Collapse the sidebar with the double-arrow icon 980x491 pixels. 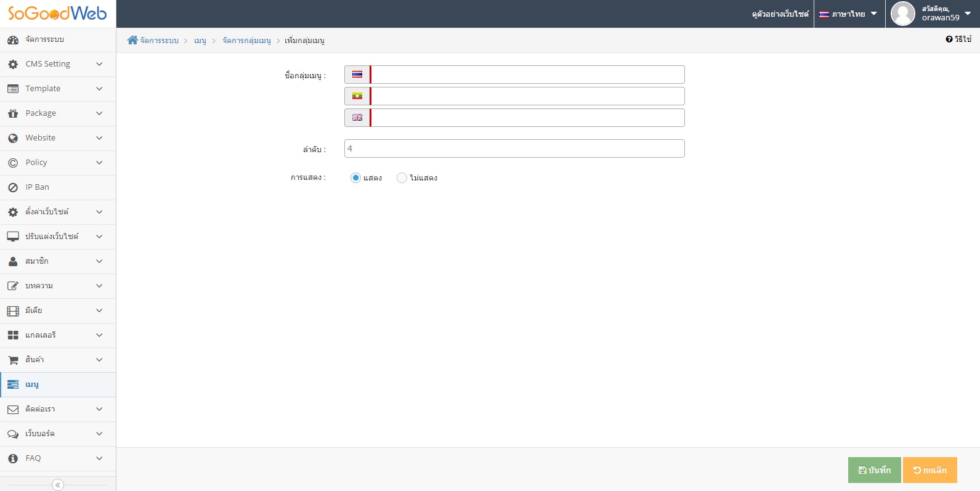[58, 485]
